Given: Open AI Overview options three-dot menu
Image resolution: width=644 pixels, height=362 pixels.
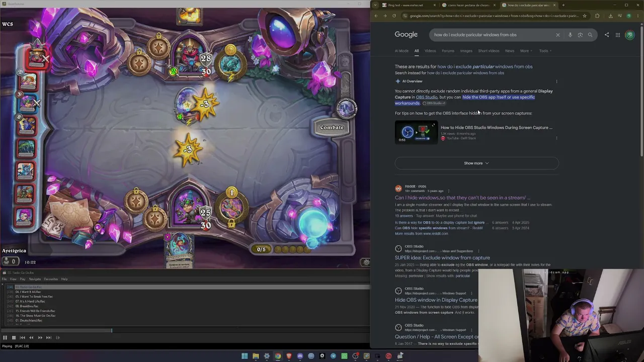Looking at the screenshot, I should tap(556, 81).
